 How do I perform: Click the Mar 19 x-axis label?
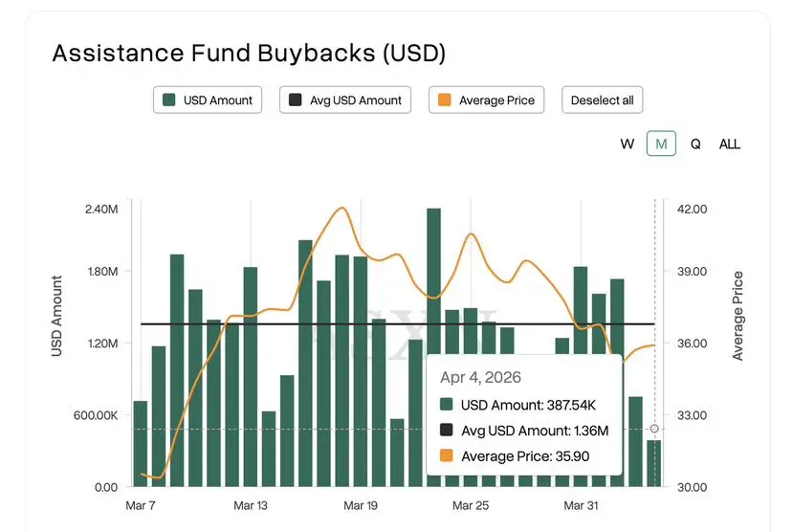click(x=360, y=505)
